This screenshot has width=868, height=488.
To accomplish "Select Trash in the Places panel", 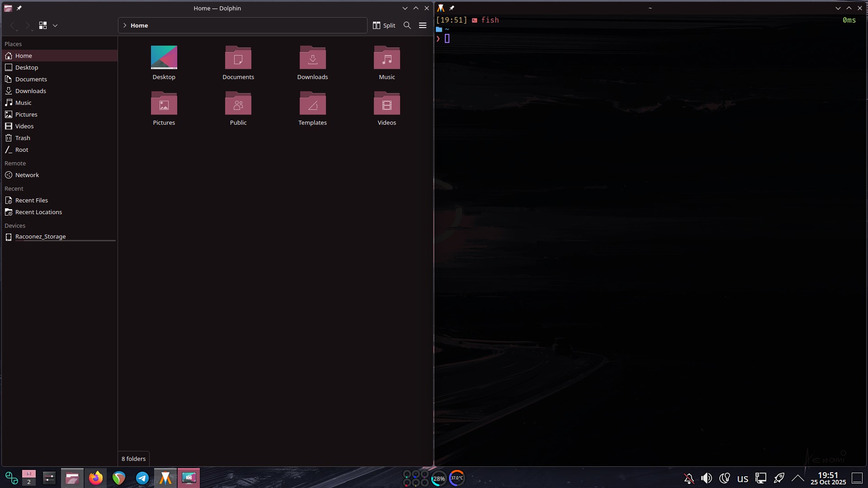I will (x=23, y=138).
